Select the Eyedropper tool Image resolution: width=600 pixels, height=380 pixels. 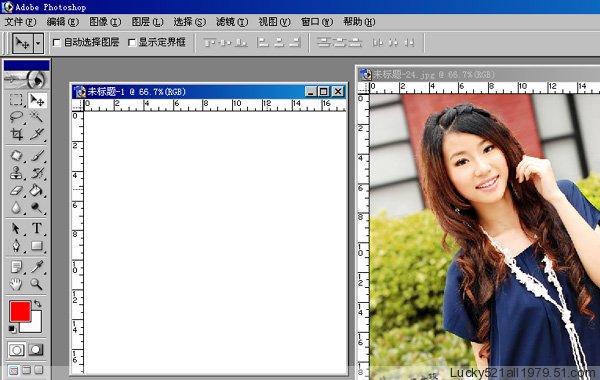[37, 266]
